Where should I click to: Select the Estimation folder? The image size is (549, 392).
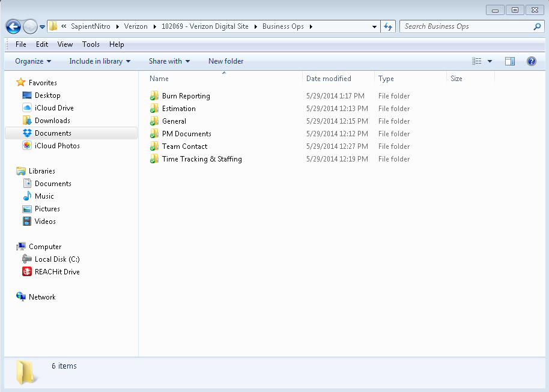(x=178, y=109)
